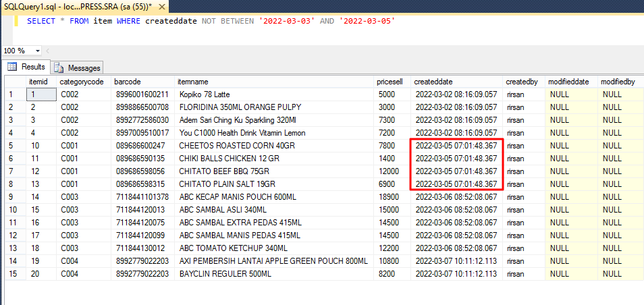Click barcode 089686600247
The height and width of the screenshot is (305, 644).
tap(143, 146)
